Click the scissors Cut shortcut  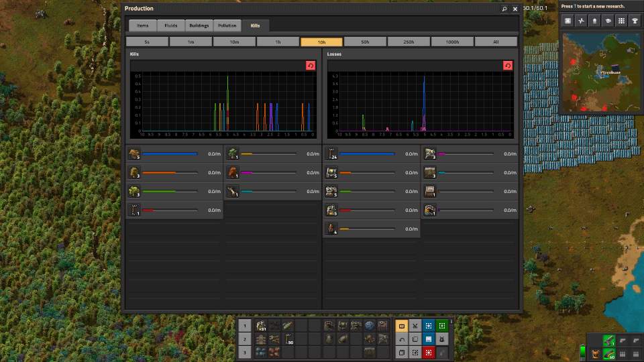(x=415, y=326)
